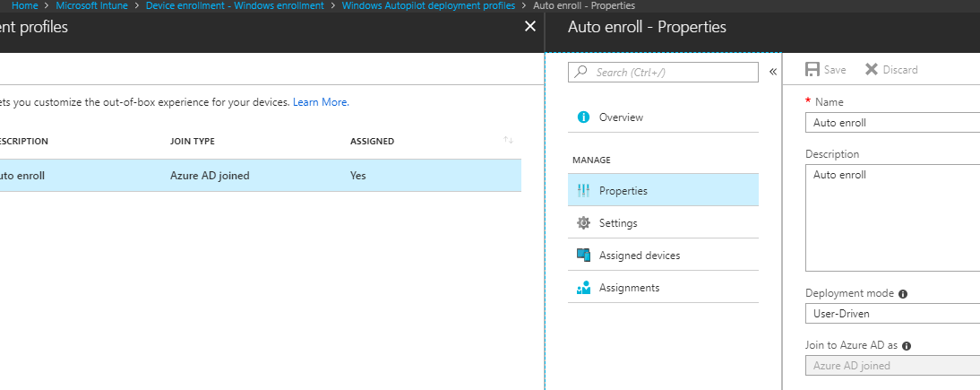Click the Save button label
The width and height of the screenshot is (980, 390).
(834, 70)
